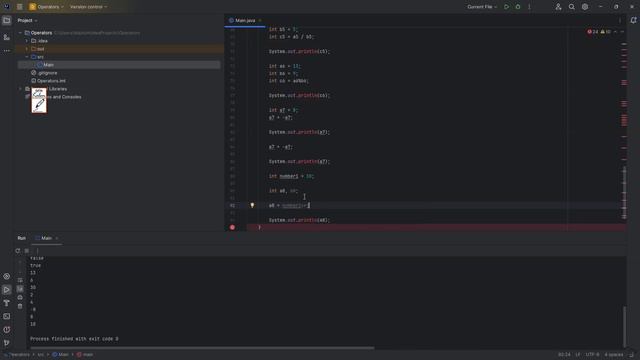
Task: Expand the .idea folder
Action: [x=27, y=41]
